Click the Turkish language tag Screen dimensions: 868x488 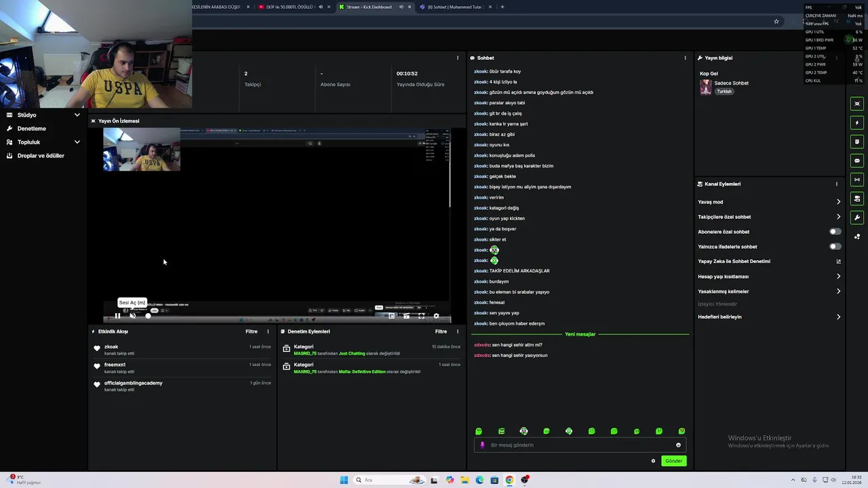724,91
